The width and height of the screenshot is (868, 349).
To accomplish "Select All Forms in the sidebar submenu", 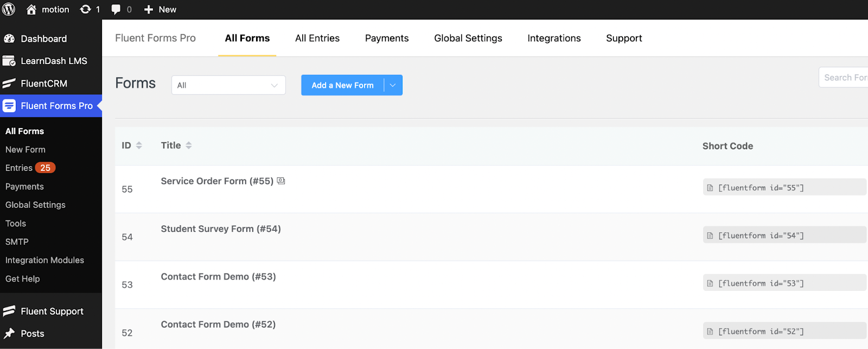I will point(25,131).
